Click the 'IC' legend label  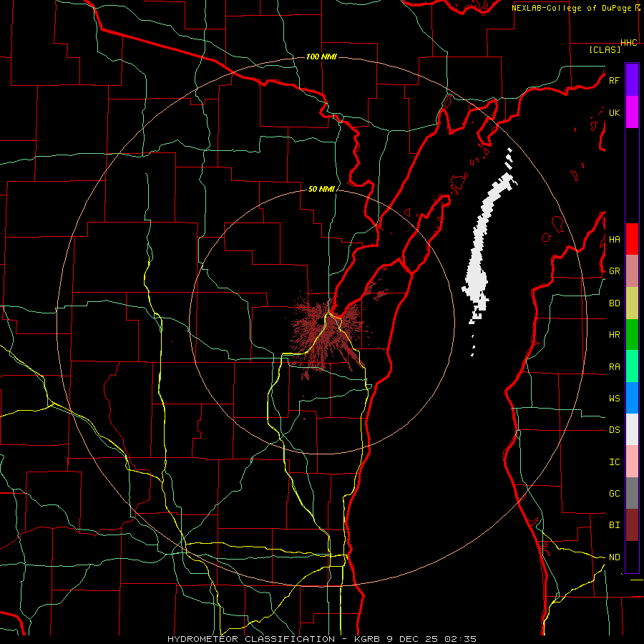(x=614, y=462)
